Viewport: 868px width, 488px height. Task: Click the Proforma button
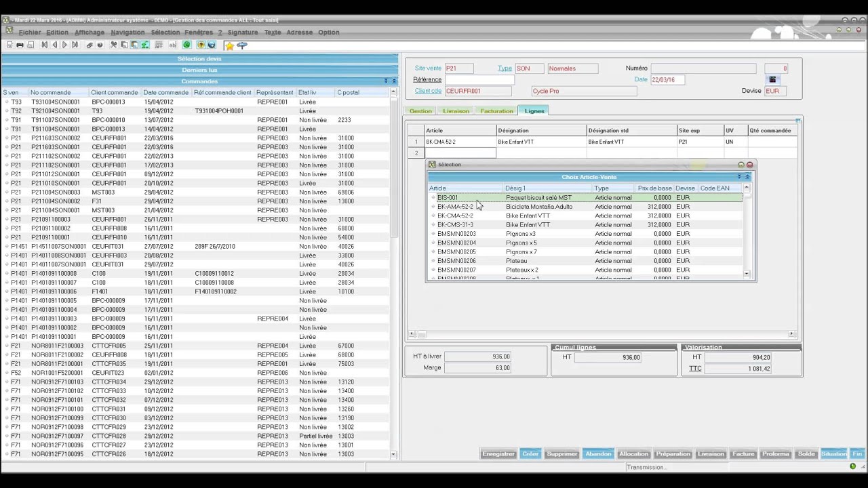(776, 454)
